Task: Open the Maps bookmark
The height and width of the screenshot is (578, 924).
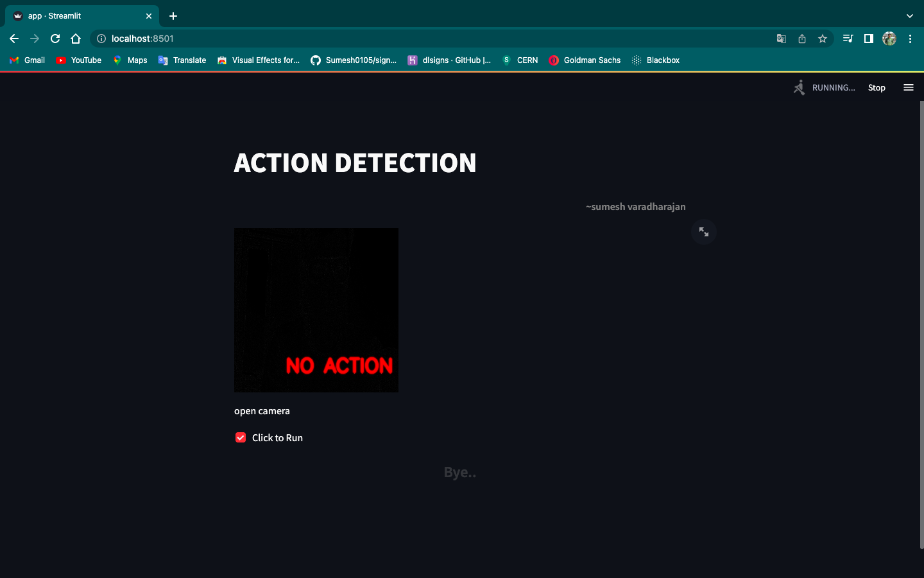Action: pyautogui.click(x=130, y=60)
